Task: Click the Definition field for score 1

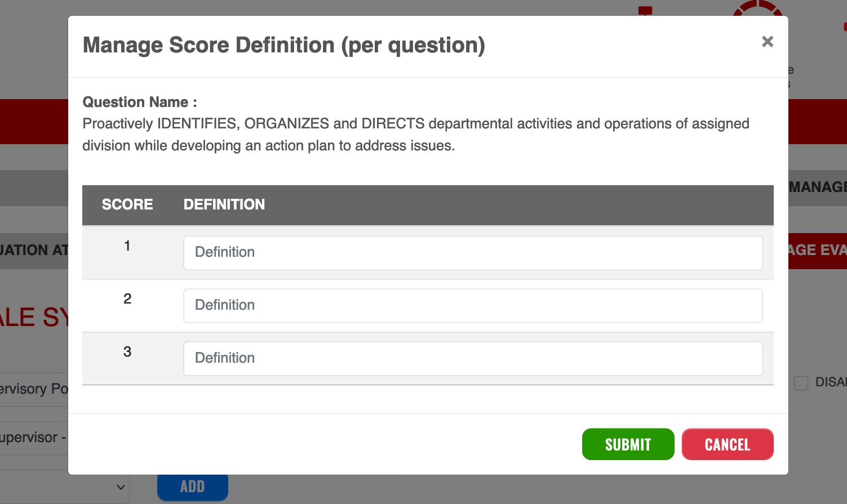Action: point(473,253)
